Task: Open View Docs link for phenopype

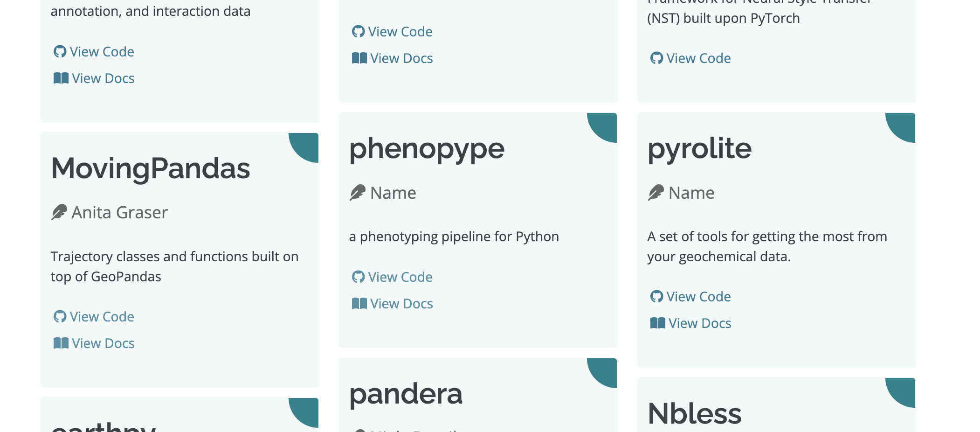Action: point(393,304)
